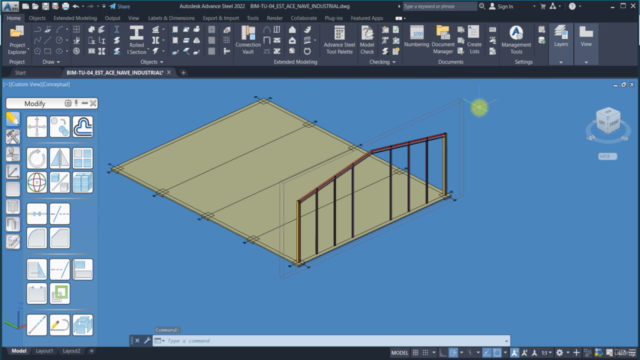Switch to the Extended Modeling ribbon tab
The width and height of the screenshot is (640, 360).
tap(75, 18)
